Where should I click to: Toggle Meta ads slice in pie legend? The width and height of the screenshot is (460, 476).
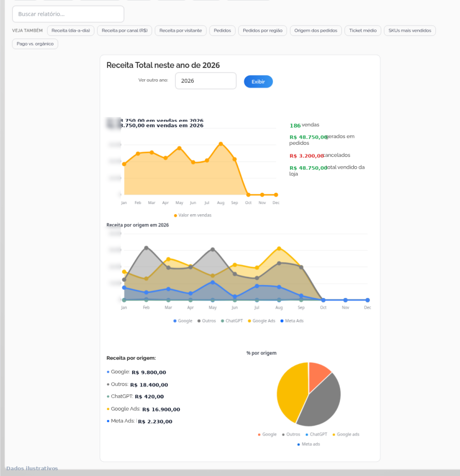click(309, 444)
